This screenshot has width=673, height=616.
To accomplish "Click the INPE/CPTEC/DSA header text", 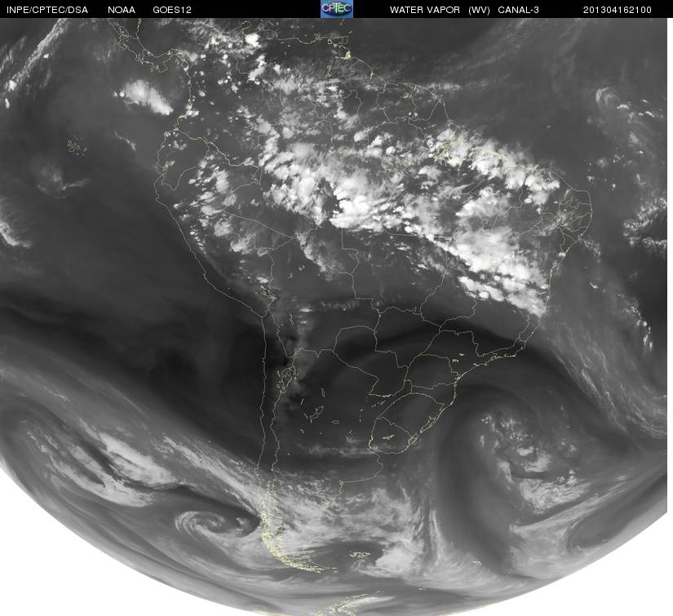I will click(x=47, y=10).
